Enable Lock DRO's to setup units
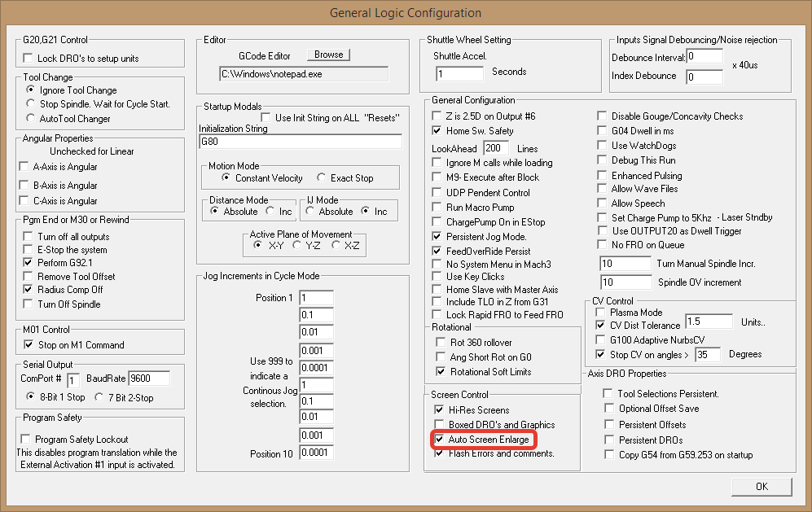Screen dimensions: 812x512 (28, 58)
